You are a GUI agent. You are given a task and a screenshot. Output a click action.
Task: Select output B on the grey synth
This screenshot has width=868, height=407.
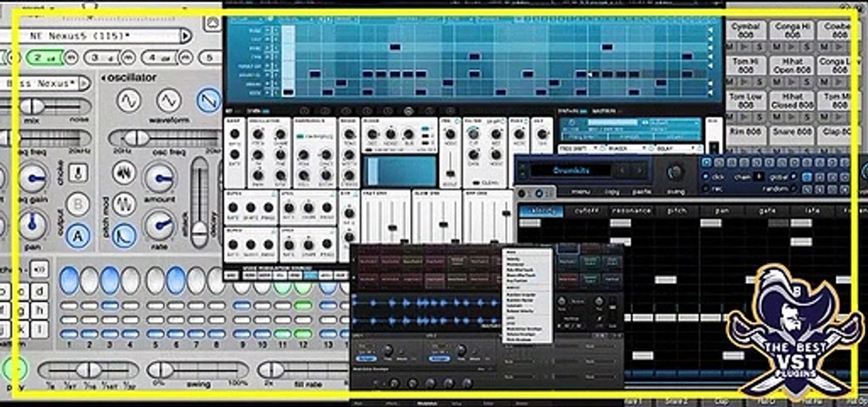coord(79,204)
